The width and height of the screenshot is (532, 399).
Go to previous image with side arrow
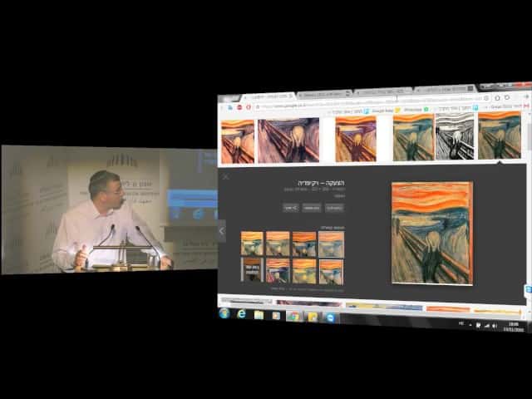(221, 230)
